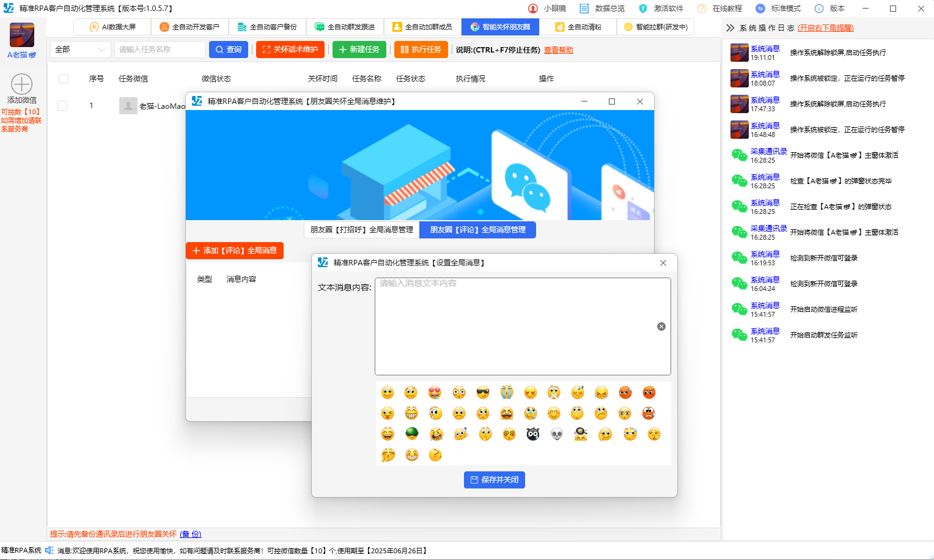Click the 开启右下角提醒 link

pyautogui.click(x=826, y=28)
